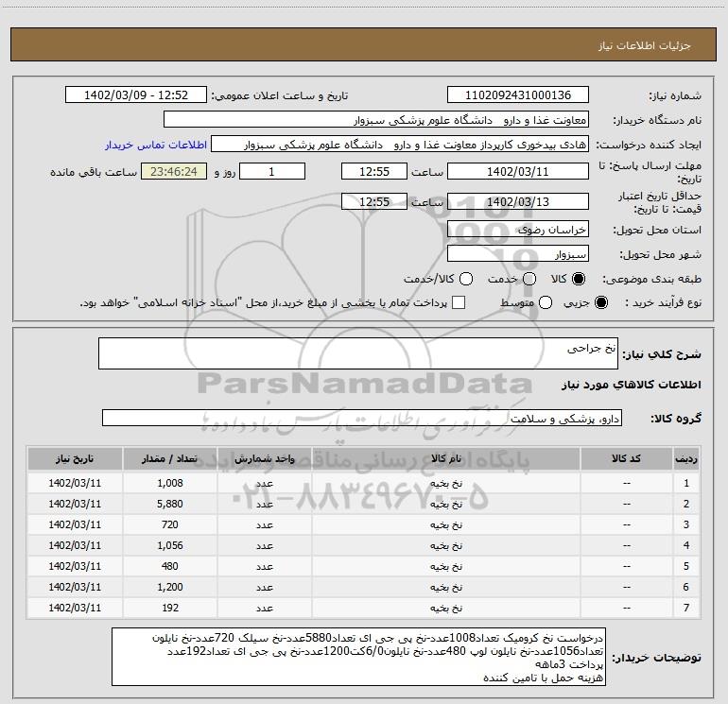Image resolution: width=728 pixels, height=704 pixels.
Task: Click the price validity date 1402/03/13 field
Action: coord(518,201)
